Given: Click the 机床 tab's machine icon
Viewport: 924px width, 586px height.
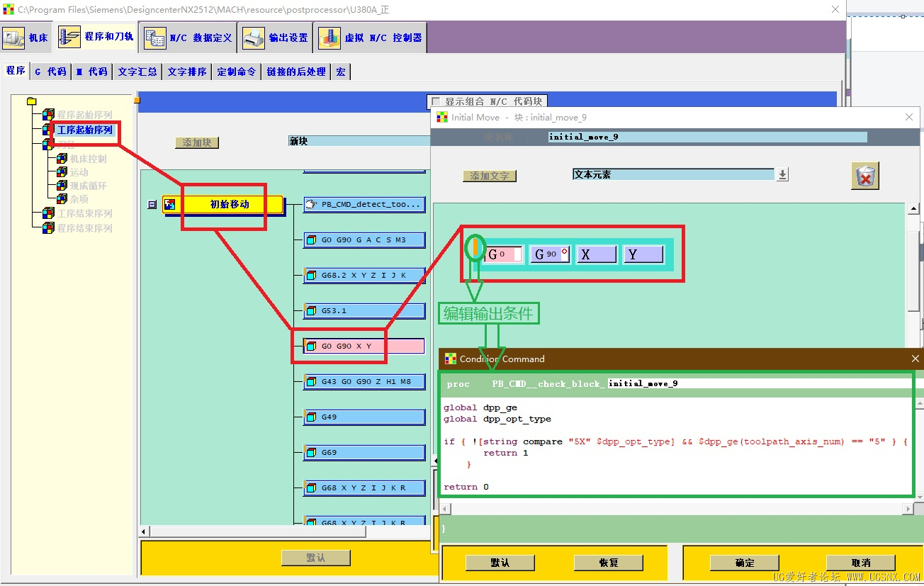Looking at the screenshot, I should click(x=13, y=37).
